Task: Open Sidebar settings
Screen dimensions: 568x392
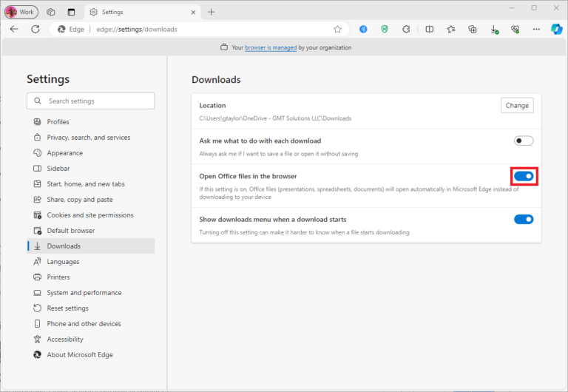Action: [x=90, y=169]
